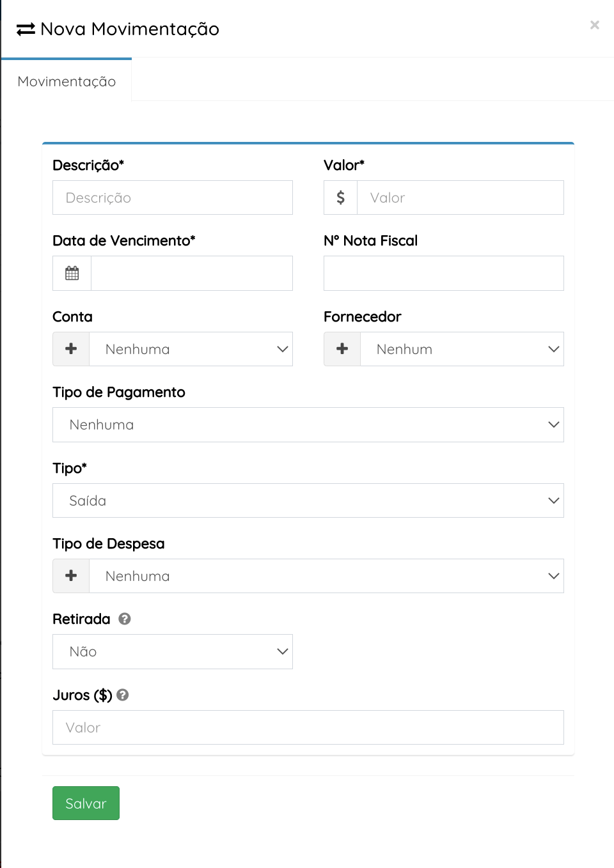Open the Tipo de Despesa dropdown
614x868 pixels.
326,576
